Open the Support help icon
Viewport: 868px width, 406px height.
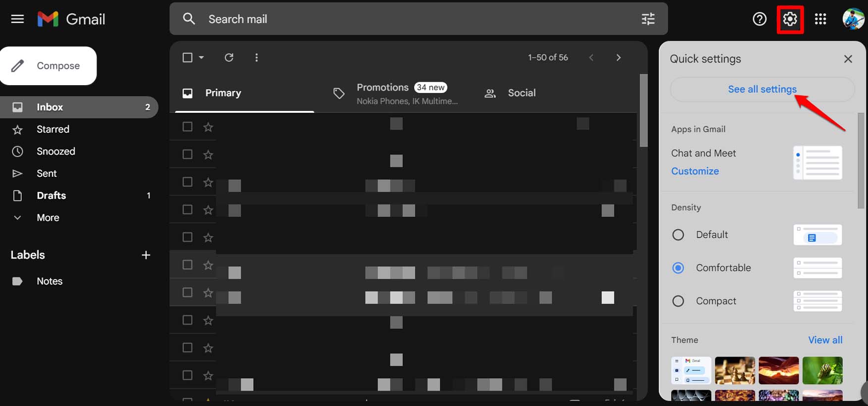(x=759, y=19)
